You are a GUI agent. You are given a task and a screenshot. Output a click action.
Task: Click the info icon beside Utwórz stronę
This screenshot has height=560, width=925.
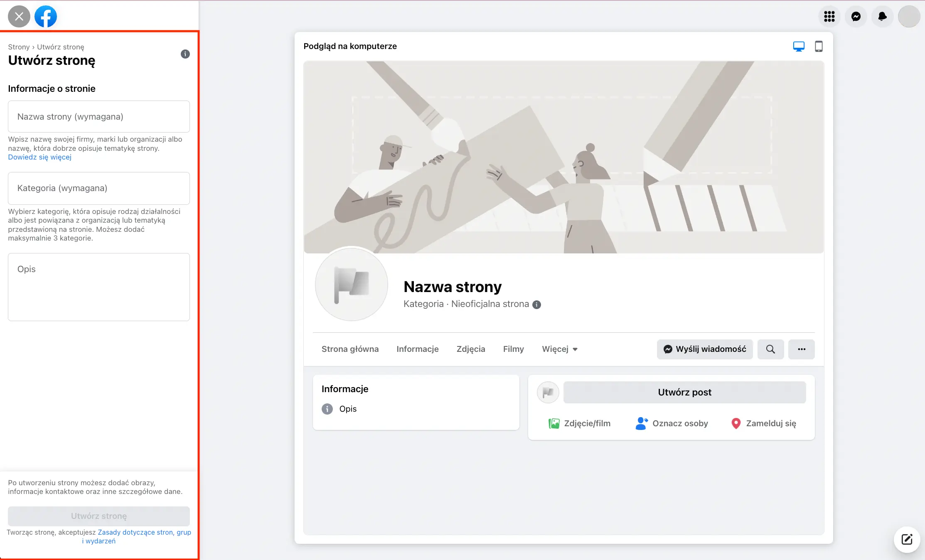[x=185, y=54]
